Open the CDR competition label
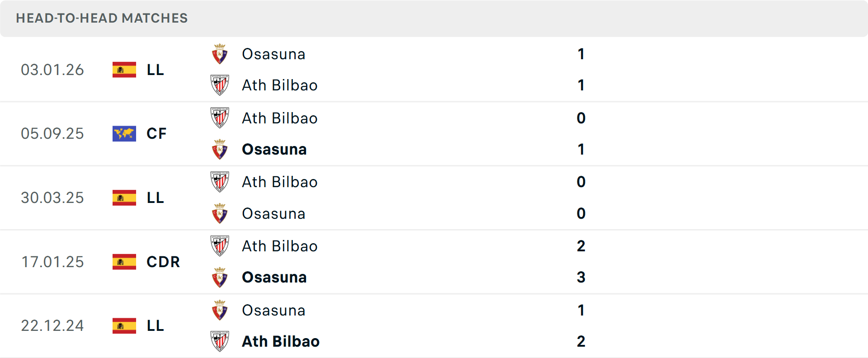 pyautogui.click(x=163, y=262)
